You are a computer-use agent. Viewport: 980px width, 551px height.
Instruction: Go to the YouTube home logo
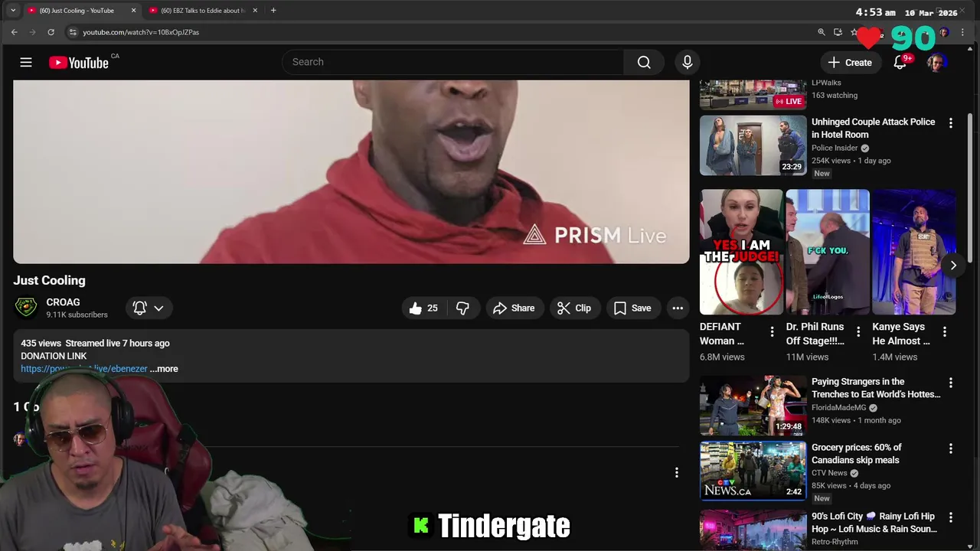tap(79, 63)
